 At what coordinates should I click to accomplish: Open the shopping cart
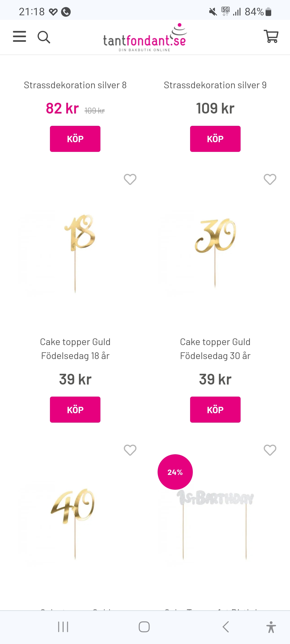tap(271, 36)
